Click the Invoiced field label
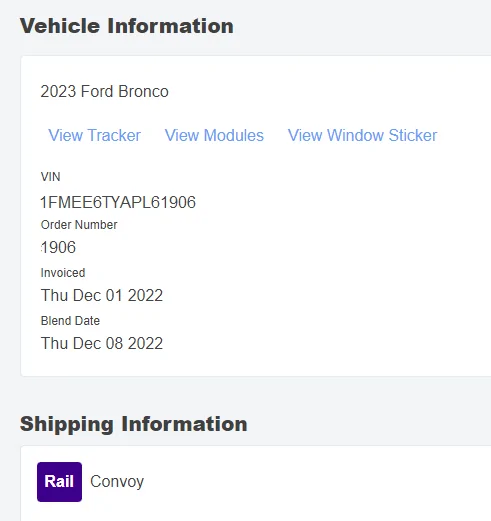 [63, 273]
